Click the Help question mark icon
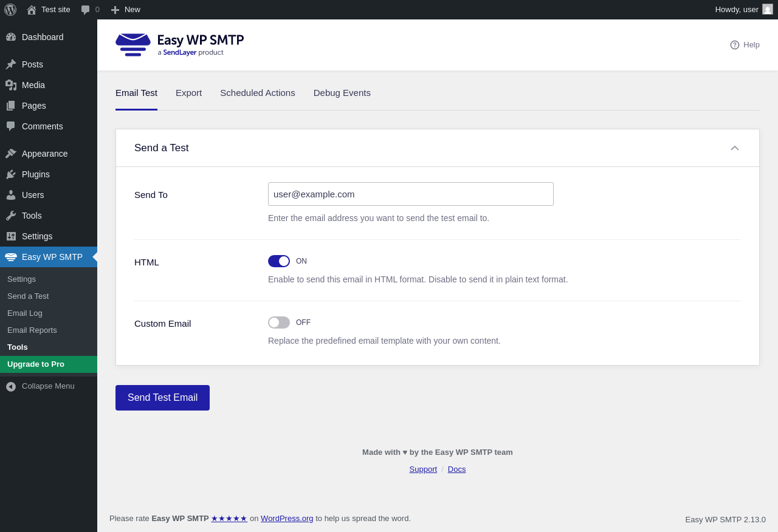Image resolution: width=778 pixels, height=532 pixels. click(735, 45)
